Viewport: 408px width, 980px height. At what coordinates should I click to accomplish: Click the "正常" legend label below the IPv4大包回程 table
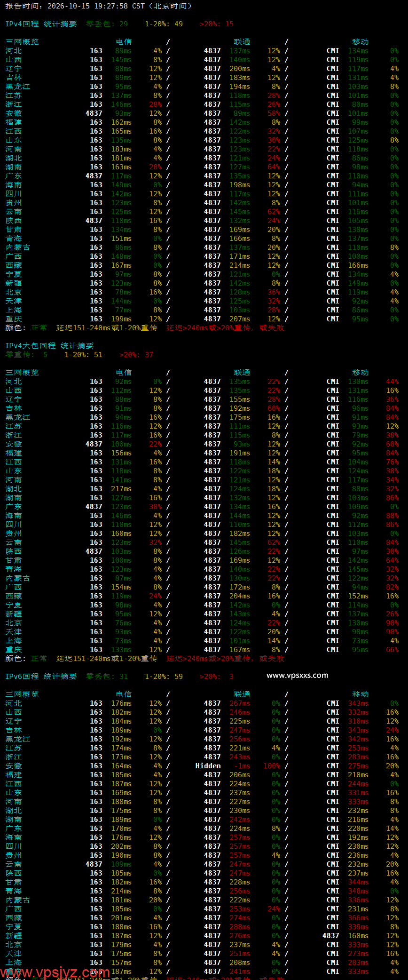pyautogui.click(x=39, y=659)
